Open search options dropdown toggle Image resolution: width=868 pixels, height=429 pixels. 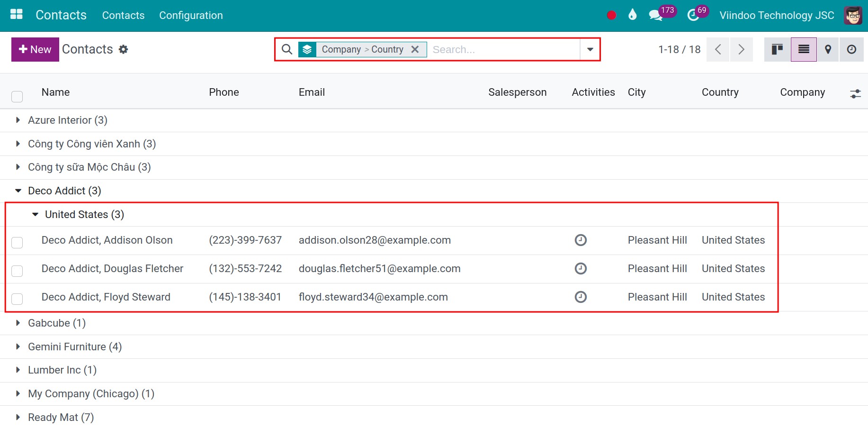(590, 49)
